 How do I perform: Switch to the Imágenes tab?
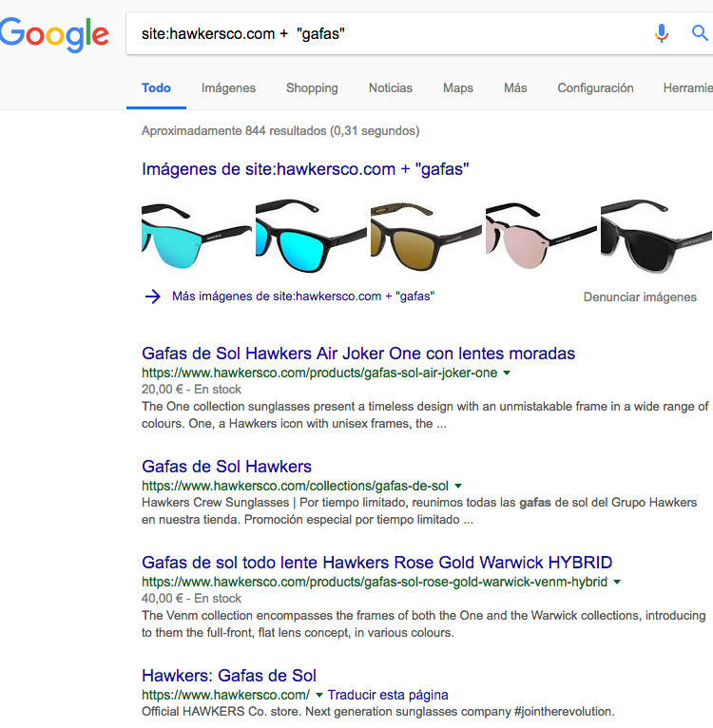tap(228, 88)
